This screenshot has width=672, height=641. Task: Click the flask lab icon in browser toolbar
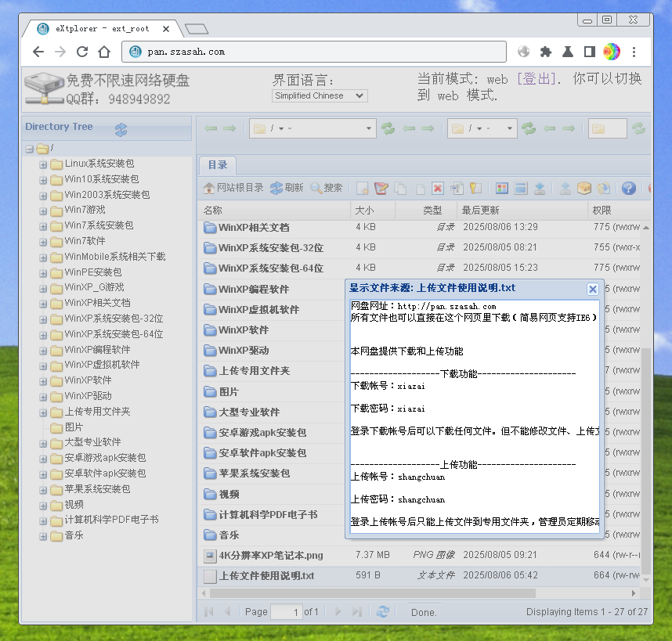point(568,52)
